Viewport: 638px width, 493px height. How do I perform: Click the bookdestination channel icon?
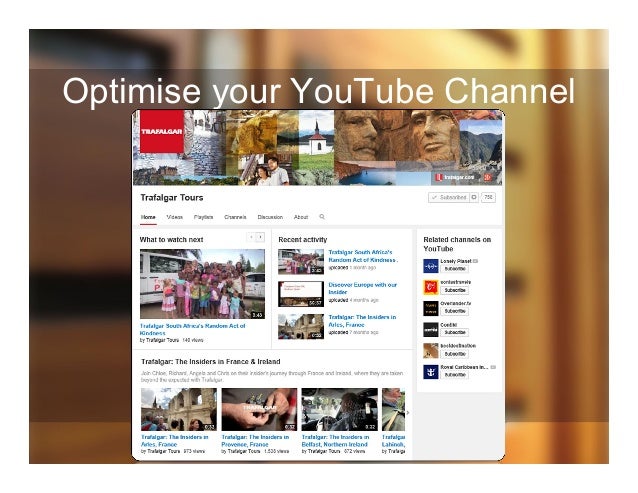430,351
